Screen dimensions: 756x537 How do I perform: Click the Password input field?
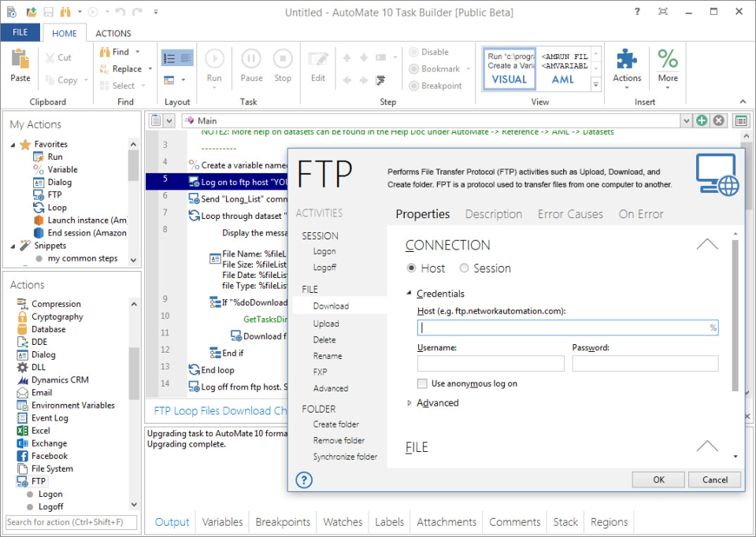point(645,364)
